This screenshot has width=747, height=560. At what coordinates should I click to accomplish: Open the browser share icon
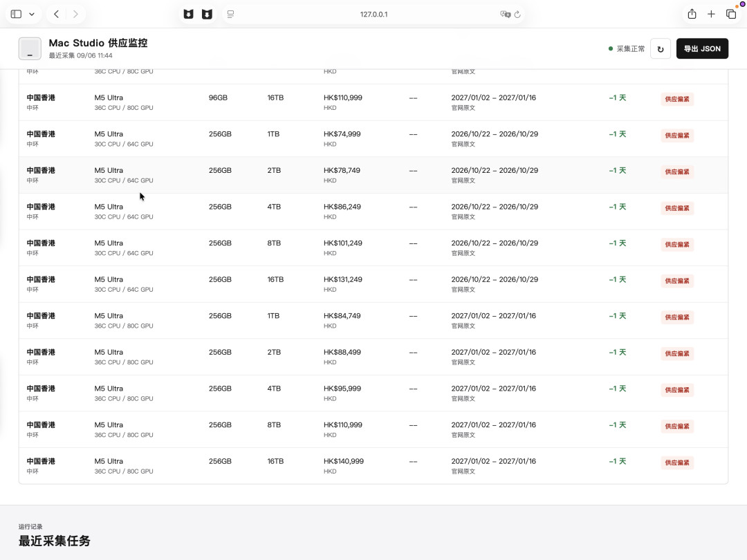coord(692,14)
